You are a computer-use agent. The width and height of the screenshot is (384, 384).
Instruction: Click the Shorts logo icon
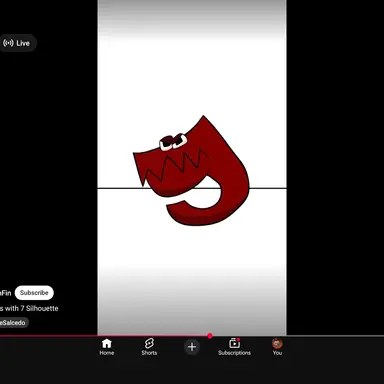149,343
